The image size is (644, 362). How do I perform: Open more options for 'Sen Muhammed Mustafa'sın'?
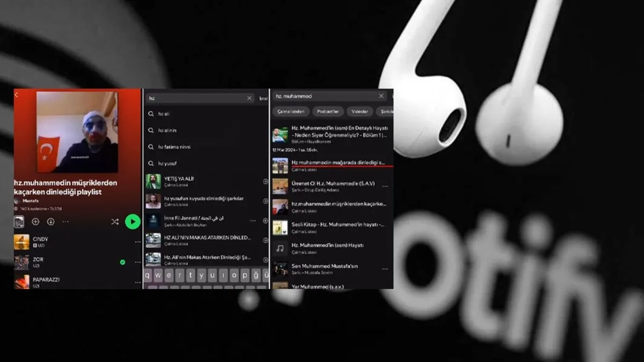[385, 269]
